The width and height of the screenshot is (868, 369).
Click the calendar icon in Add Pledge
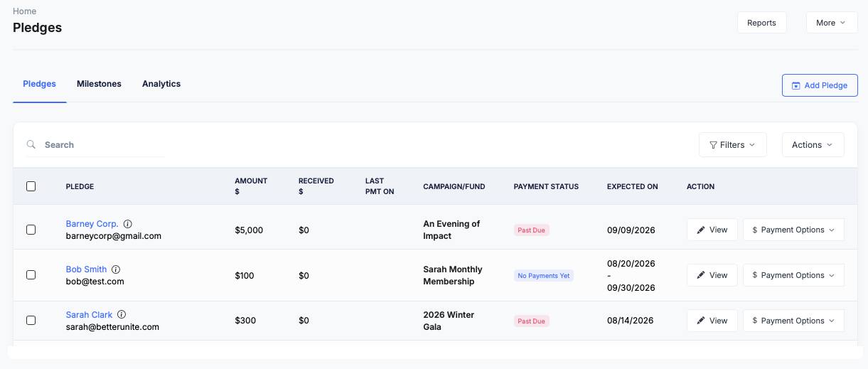click(x=796, y=85)
